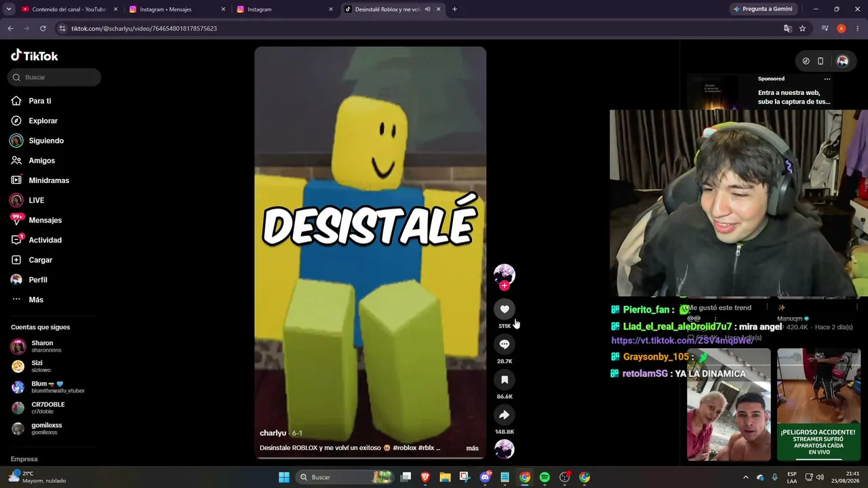The height and width of the screenshot is (488, 868).
Task: Open followed account Sharon
Action: coord(42,346)
